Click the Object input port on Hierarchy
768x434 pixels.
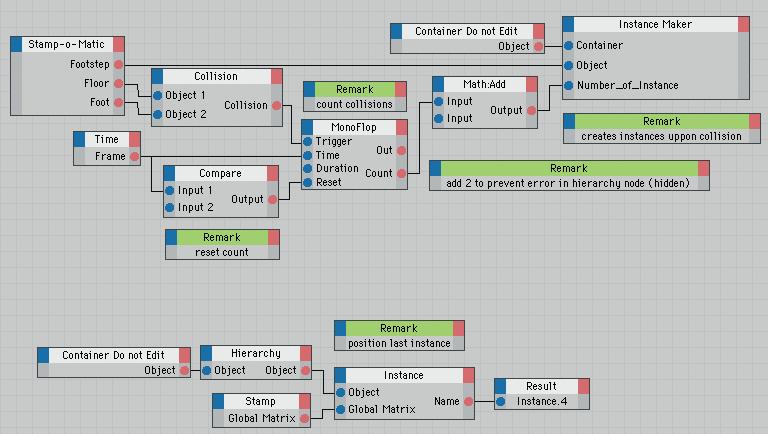coord(207,370)
